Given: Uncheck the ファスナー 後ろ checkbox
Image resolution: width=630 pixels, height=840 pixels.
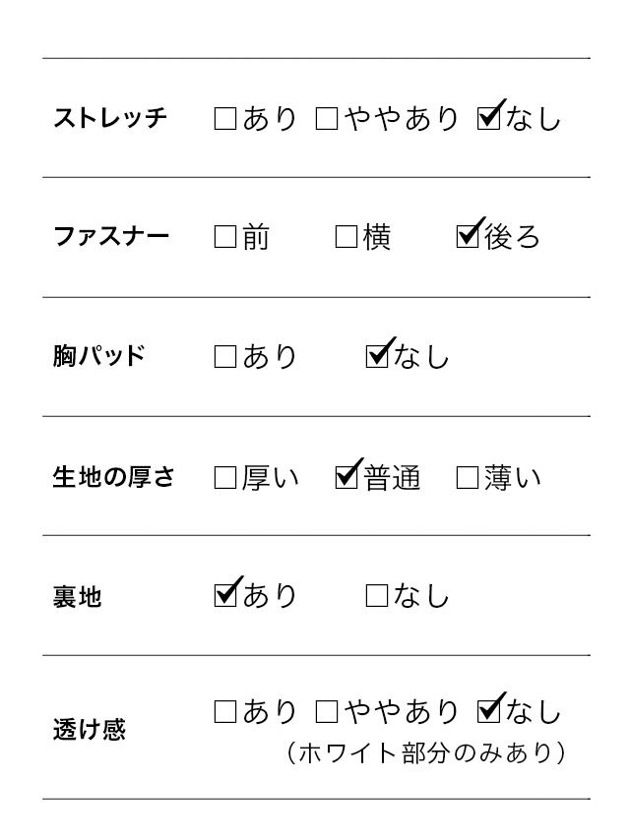Looking at the screenshot, I should (468, 237).
